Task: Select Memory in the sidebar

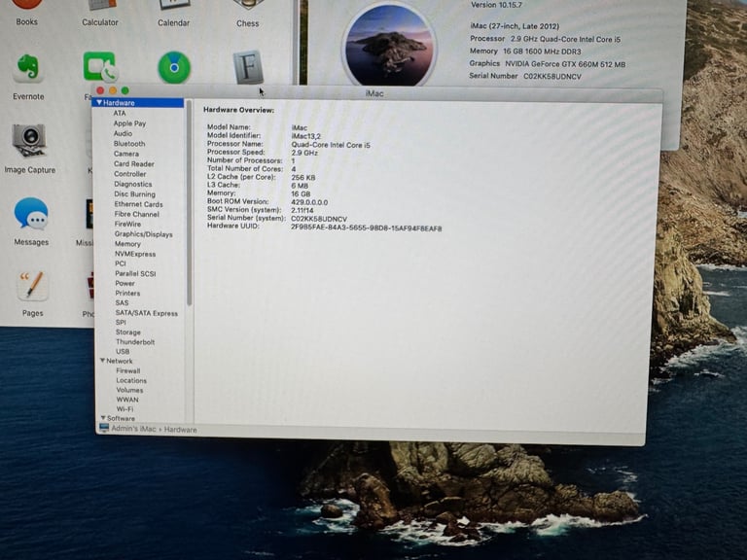Action: click(x=127, y=244)
